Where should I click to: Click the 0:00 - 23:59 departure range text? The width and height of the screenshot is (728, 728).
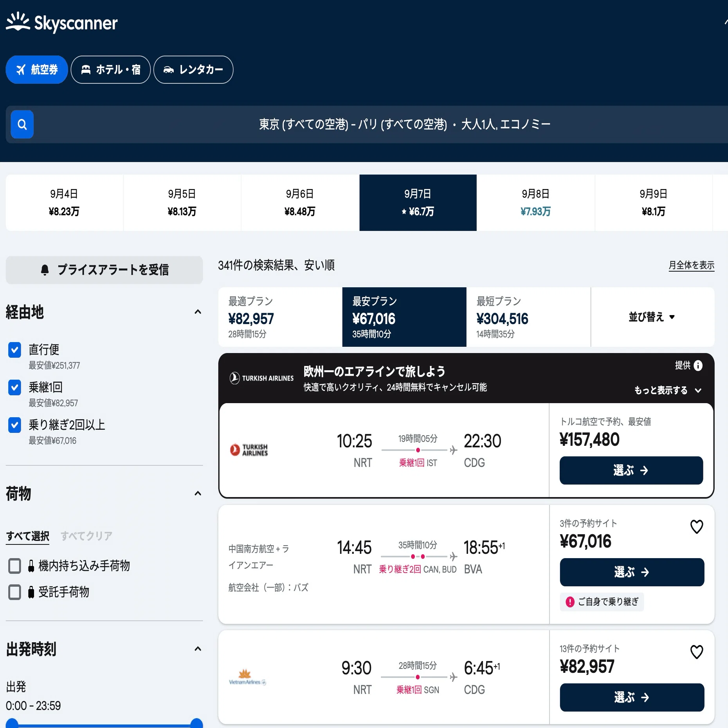pos(33,706)
